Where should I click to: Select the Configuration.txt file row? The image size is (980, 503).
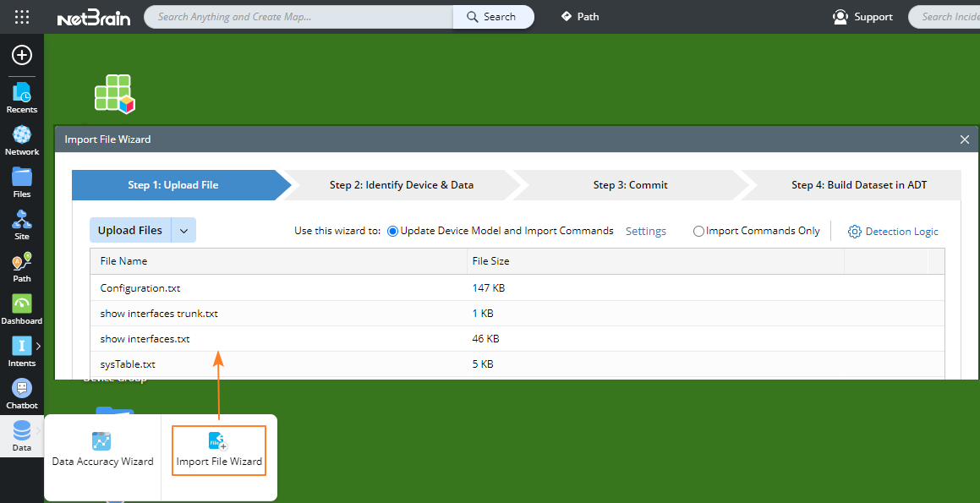tap(140, 288)
